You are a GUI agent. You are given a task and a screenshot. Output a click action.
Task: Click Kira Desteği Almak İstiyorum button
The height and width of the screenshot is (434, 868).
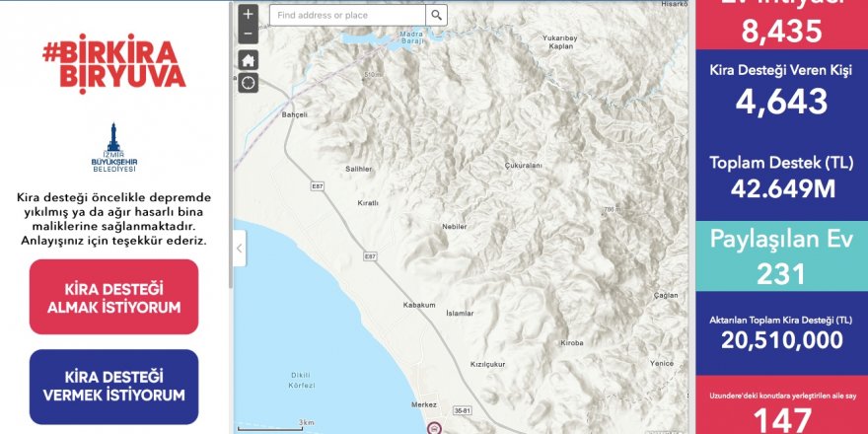tap(114, 297)
